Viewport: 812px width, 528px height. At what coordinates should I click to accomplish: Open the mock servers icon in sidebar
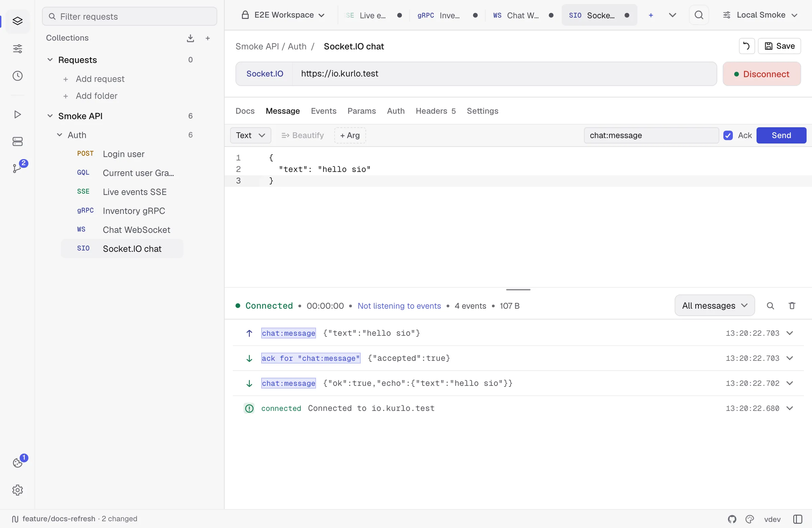17,141
